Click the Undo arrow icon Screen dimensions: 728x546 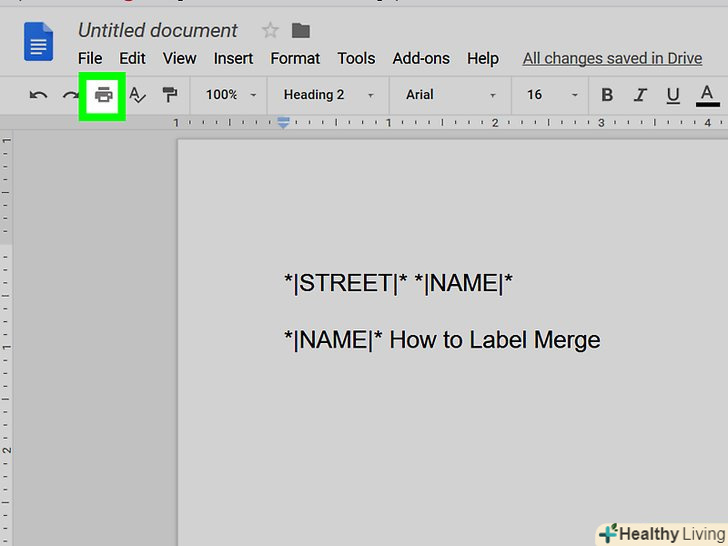pyautogui.click(x=39, y=96)
